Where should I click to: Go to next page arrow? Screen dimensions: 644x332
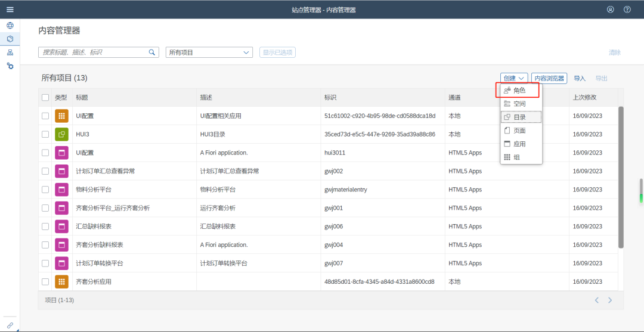coord(611,300)
